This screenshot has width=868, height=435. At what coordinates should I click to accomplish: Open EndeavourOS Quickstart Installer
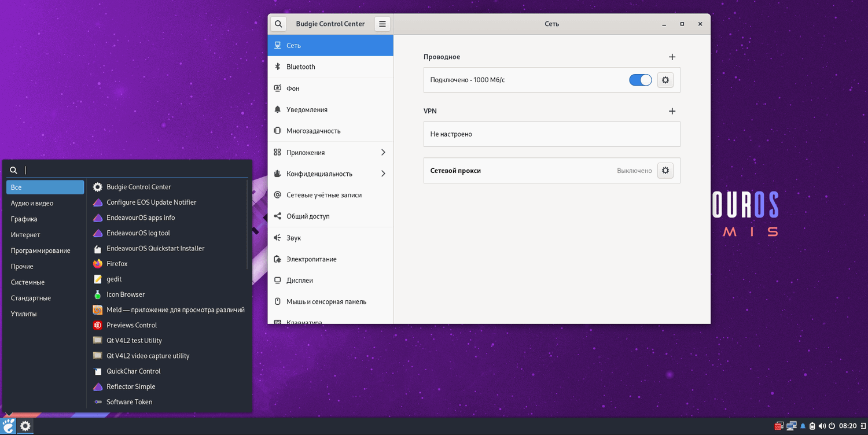168,248
